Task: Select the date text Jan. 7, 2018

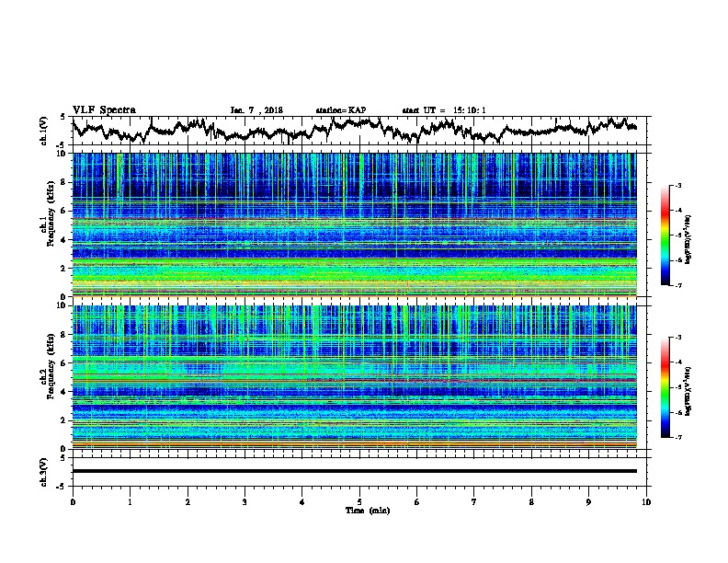Action: (256, 110)
